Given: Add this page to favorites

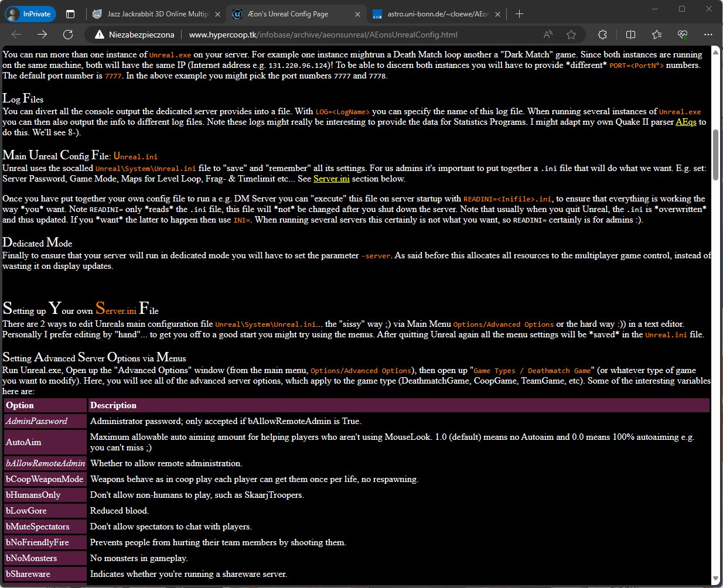Looking at the screenshot, I should (571, 35).
